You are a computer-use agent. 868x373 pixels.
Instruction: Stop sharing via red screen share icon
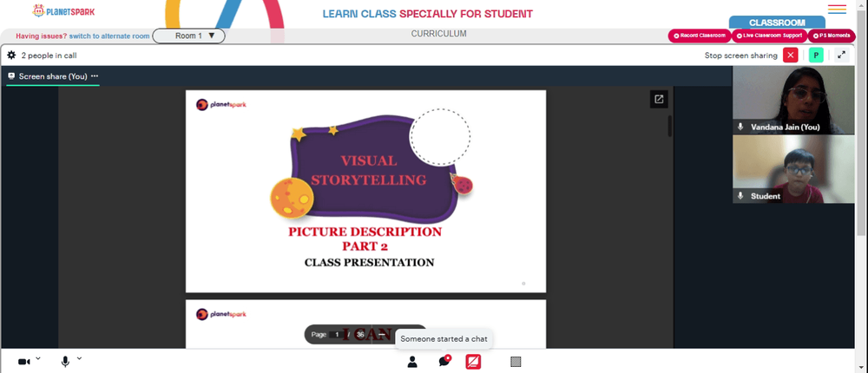(x=473, y=362)
